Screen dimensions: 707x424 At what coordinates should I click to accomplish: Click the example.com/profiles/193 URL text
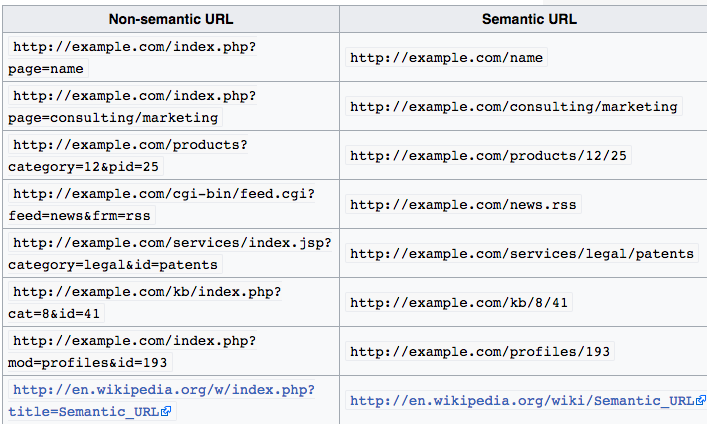480,352
